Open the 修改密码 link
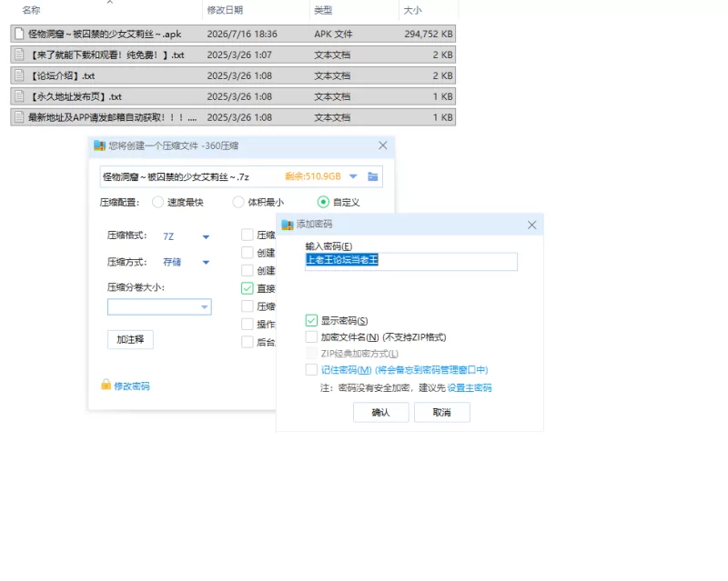Viewport: 728px width, 581px height. coord(132,386)
